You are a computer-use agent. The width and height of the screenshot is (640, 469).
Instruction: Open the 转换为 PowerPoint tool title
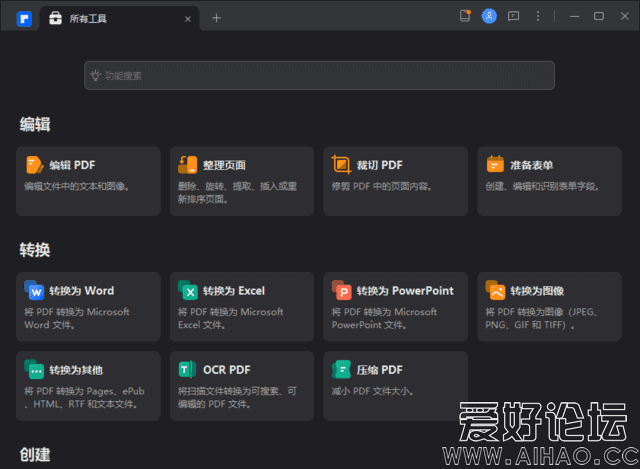click(405, 291)
